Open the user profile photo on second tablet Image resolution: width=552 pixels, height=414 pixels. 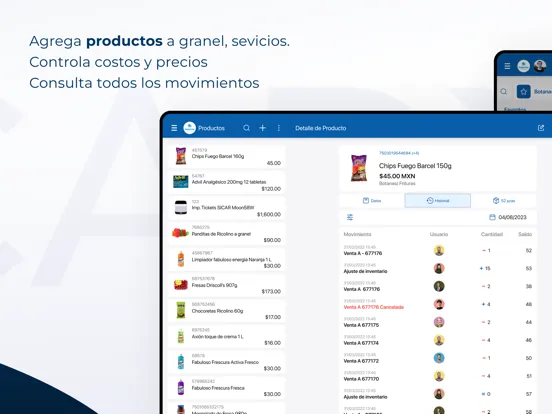click(540, 66)
